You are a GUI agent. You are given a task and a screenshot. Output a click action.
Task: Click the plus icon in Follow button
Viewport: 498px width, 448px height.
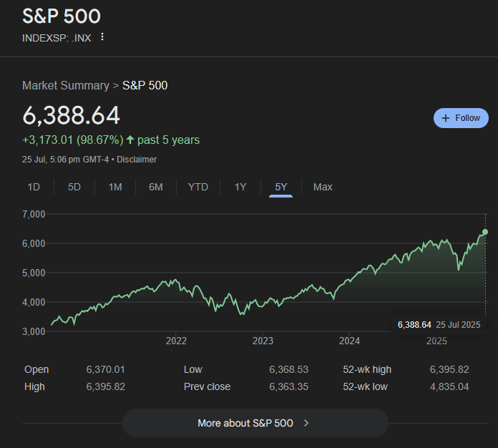pyautogui.click(x=446, y=118)
